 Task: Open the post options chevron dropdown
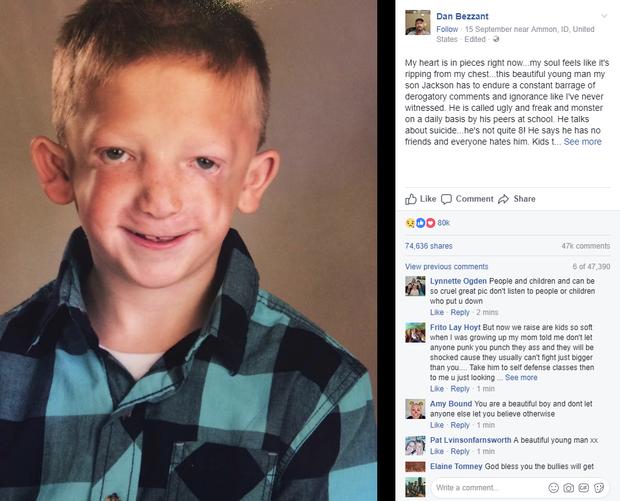point(604,16)
